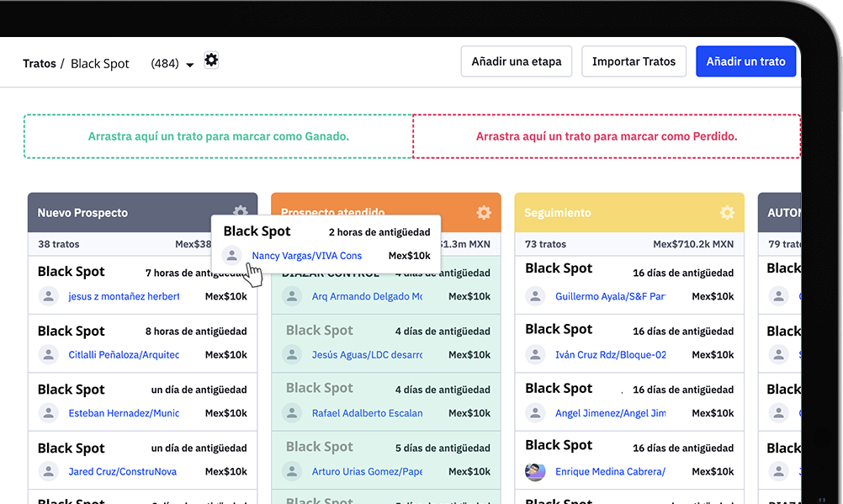
Task: Click the Añadir un trato button
Action: point(745,61)
